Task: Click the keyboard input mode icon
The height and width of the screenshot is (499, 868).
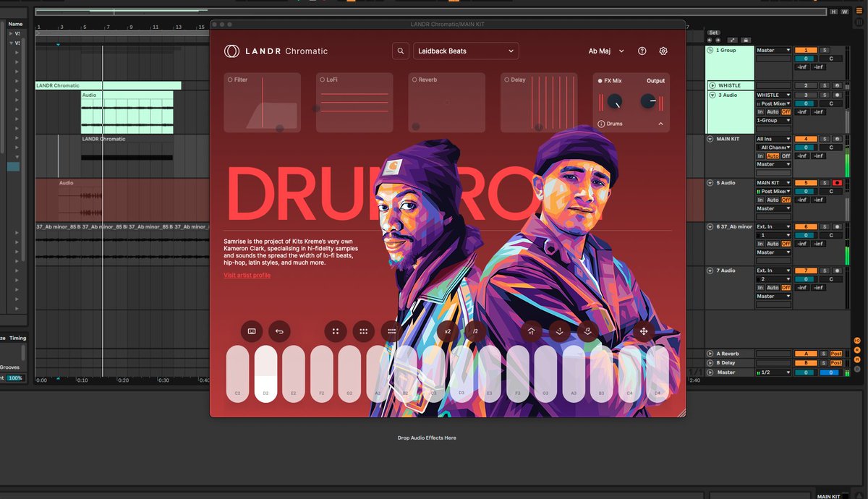Action: 252,331
